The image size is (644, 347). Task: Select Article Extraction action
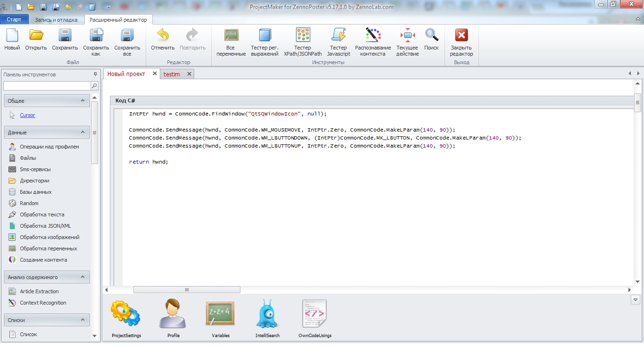(39, 291)
